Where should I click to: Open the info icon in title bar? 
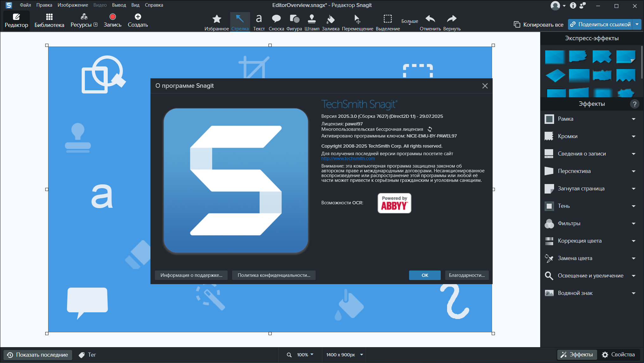(x=573, y=5)
